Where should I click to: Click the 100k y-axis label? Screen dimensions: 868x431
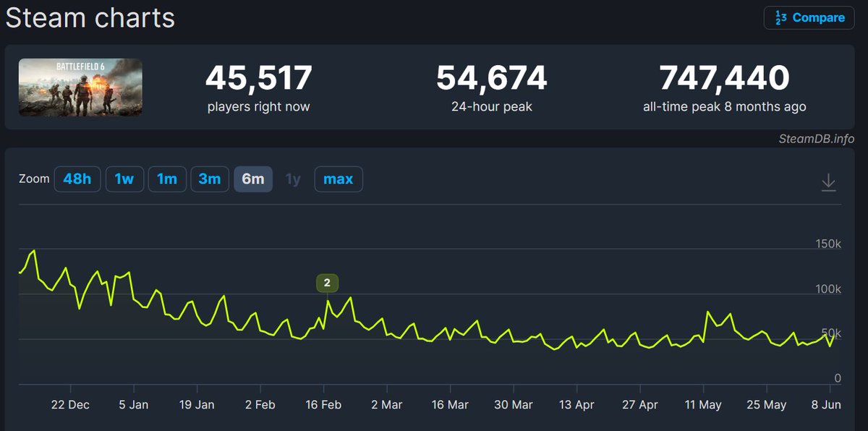828,289
